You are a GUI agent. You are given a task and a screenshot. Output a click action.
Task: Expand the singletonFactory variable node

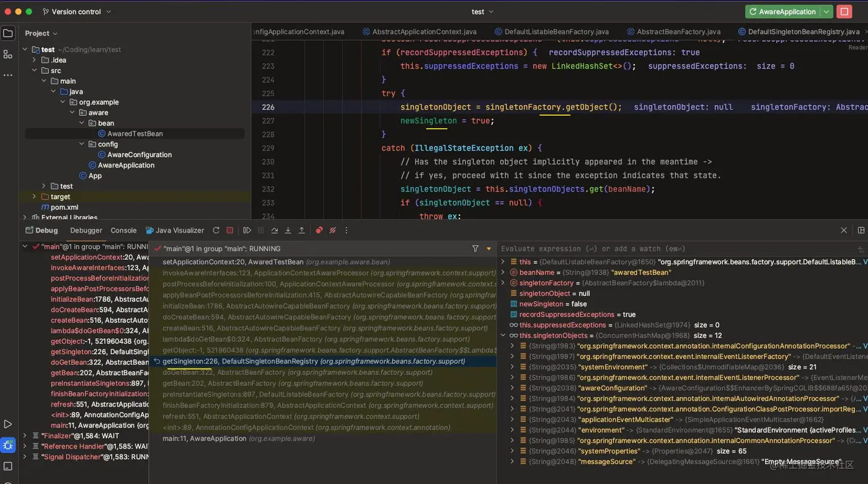[503, 283]
